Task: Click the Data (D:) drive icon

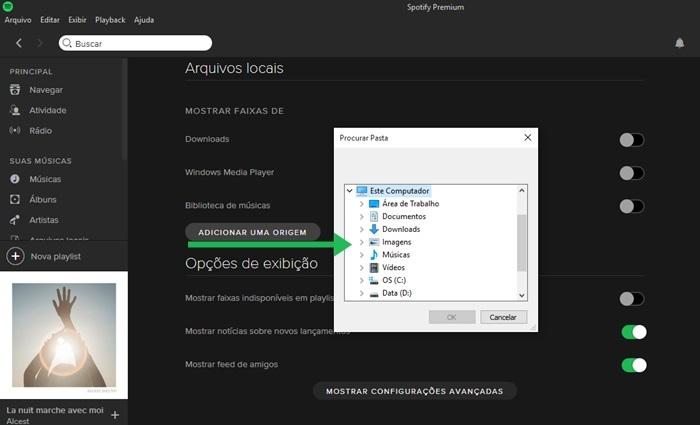Action: [374, 294]
